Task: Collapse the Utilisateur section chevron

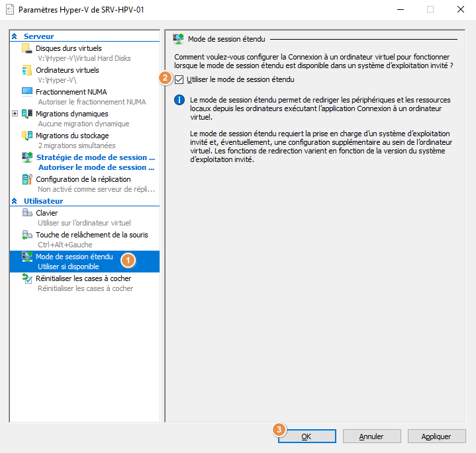Action: tap(15, 201)
